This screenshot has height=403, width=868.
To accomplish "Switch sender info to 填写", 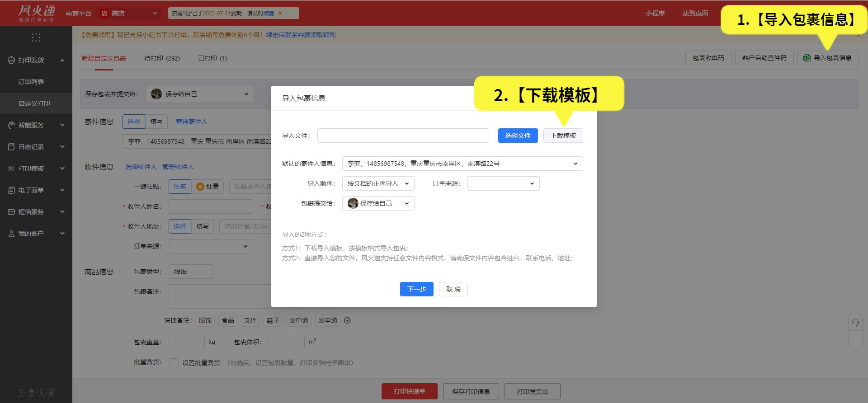I will (x=156, y=122).
